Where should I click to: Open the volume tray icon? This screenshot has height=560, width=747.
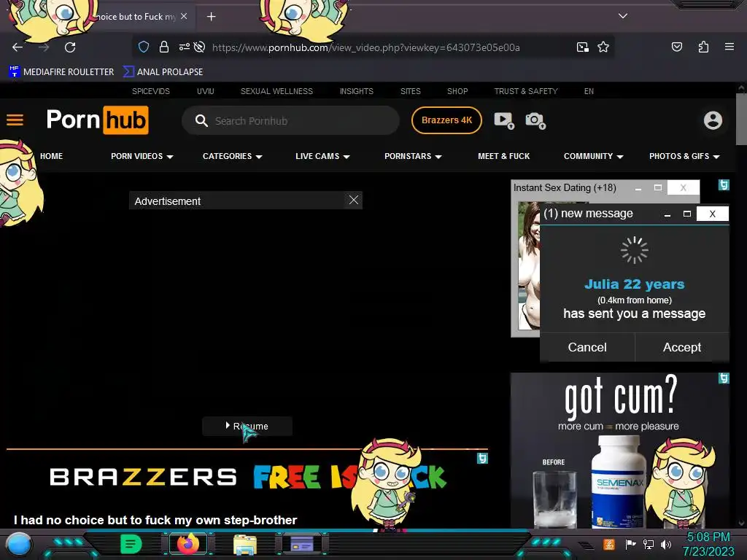click(665, 544)
